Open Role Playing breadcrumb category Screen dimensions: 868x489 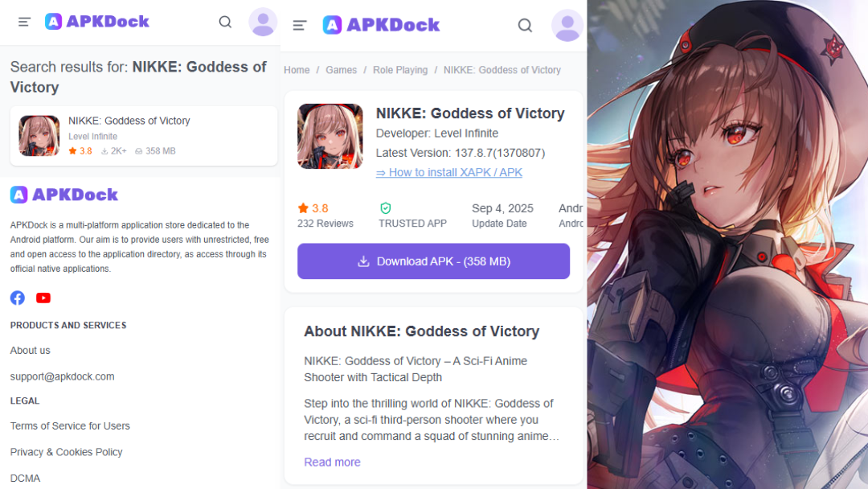click(400, 70)
